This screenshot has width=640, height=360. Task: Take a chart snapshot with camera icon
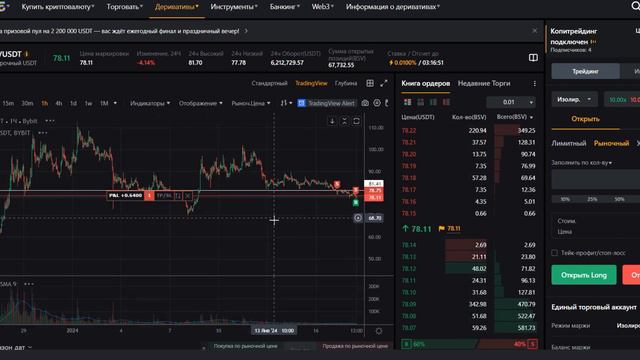click(365, 103)
